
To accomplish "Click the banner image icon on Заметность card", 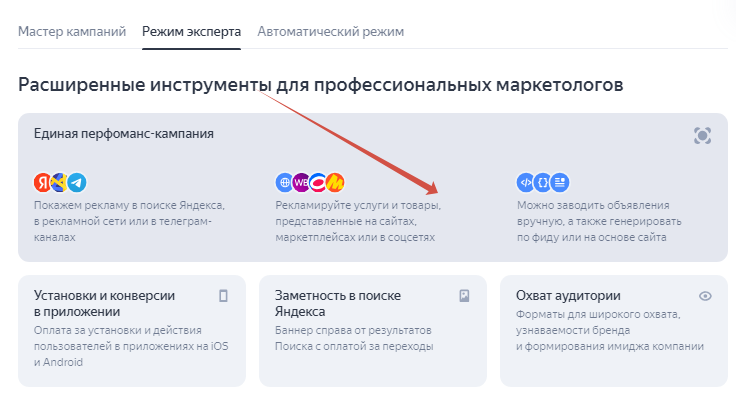I will click(464, 296).
